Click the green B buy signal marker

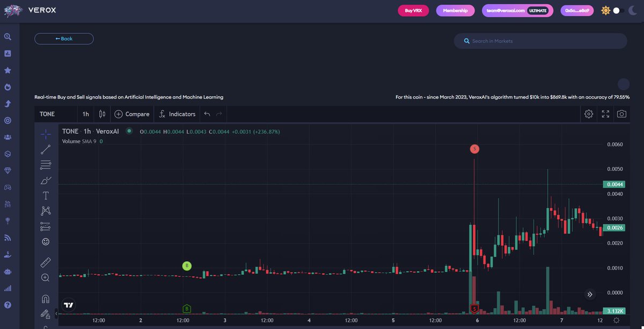pos(187,266)
